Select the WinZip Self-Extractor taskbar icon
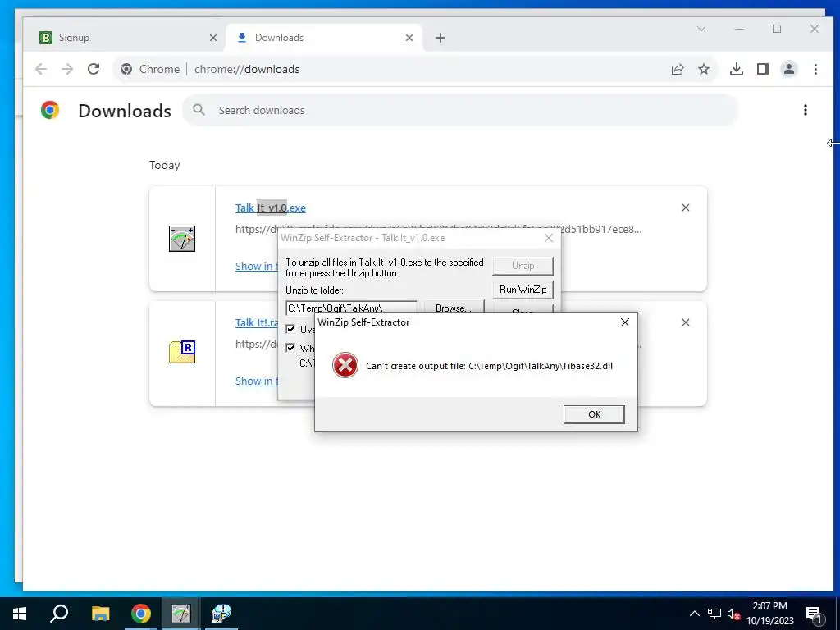Viewport: 840px width, 630px height. (181, 614)
